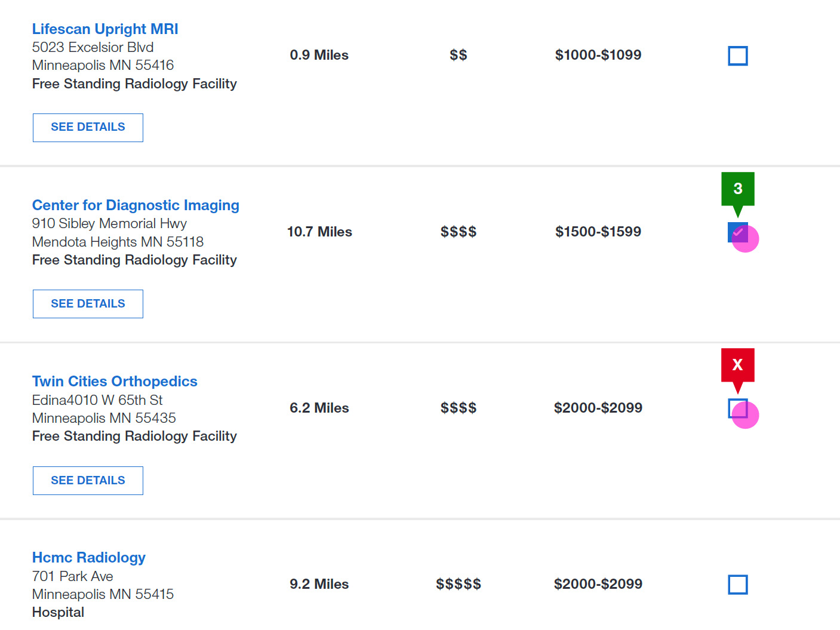Click the 701 Park Ave address
This screenshot has height=630, width=840.
point(73,576)
